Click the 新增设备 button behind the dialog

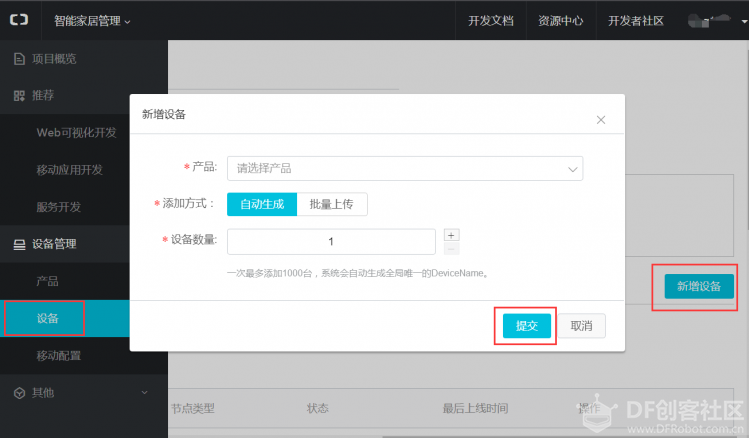click(x=699, y=286)
